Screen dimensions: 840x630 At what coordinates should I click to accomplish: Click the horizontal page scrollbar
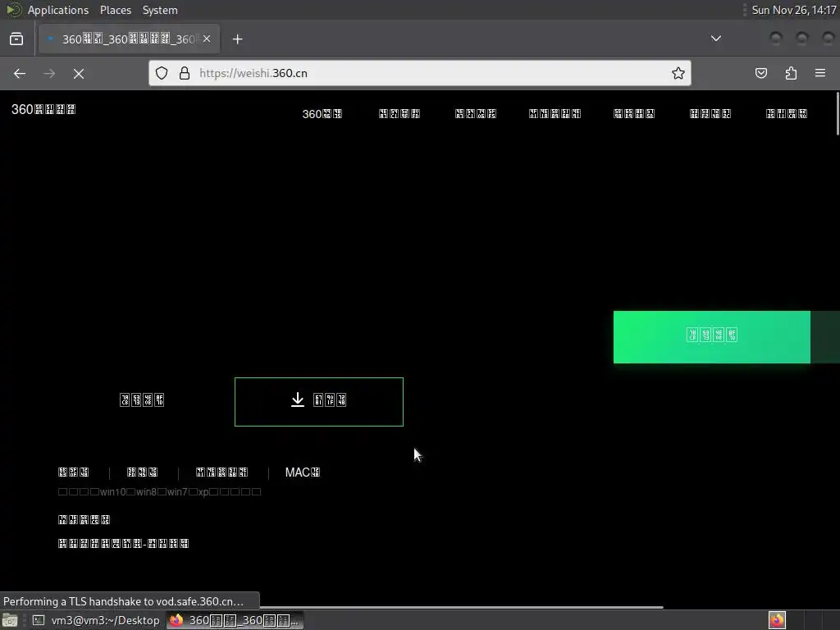[x=461, y=607]
